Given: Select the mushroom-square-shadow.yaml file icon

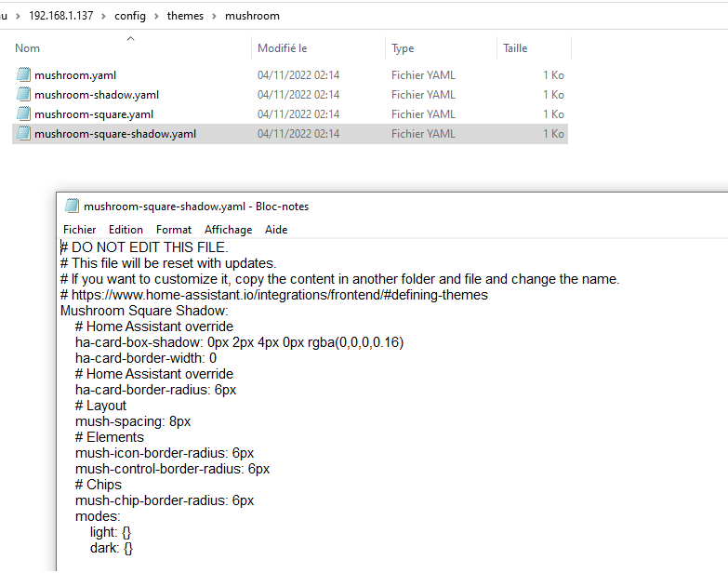Looking at the screenshot, I should [24, 134].
